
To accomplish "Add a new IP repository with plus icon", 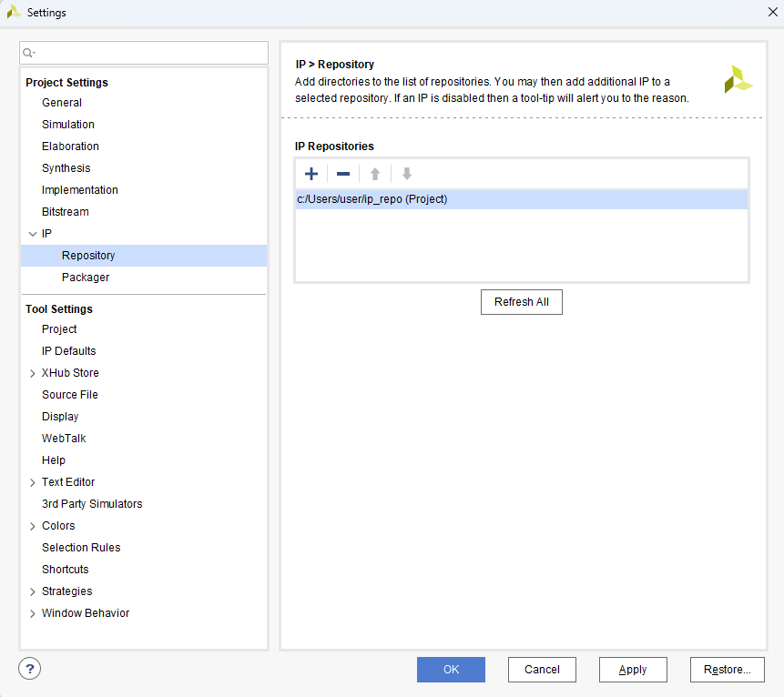I will [311, 174].
